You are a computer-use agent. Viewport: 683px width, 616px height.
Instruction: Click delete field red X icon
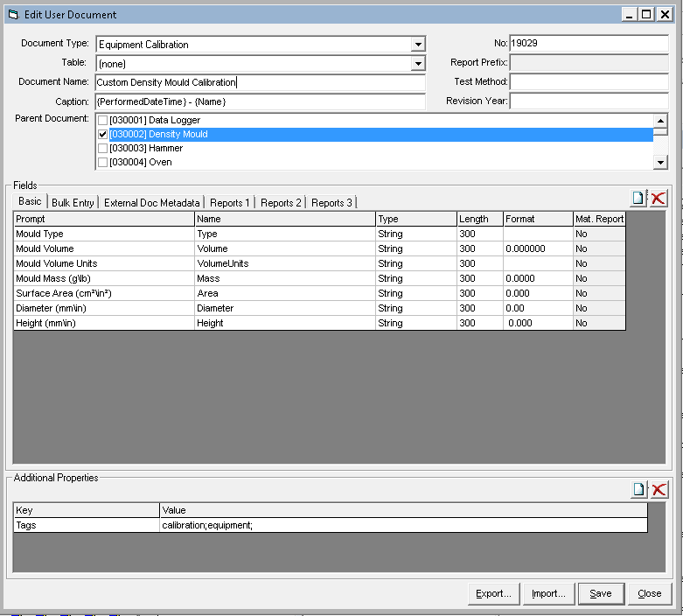[x=658, y=199]
